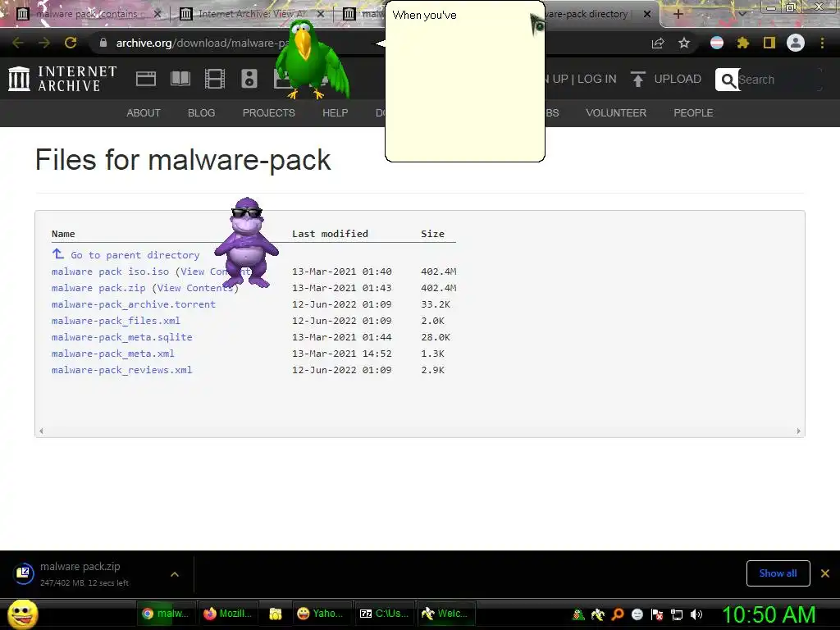Click the volume speaker tray icon

(696, 614)
